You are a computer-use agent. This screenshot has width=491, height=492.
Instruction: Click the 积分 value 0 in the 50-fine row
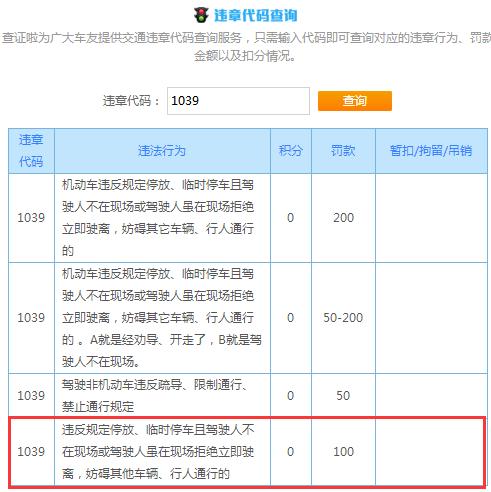point(290,396)
